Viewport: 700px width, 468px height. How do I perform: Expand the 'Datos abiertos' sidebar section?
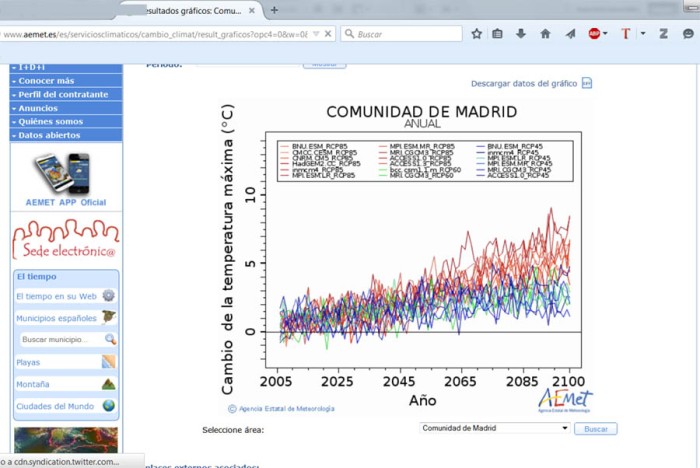click(66, 135)
